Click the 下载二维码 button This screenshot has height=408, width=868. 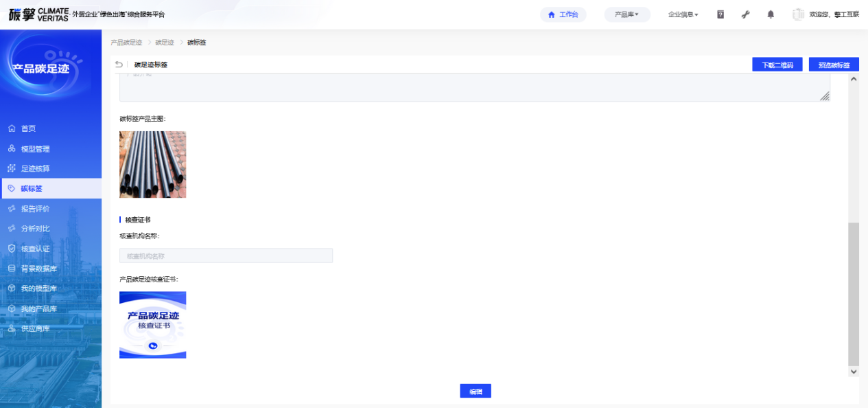coord(777,65)
